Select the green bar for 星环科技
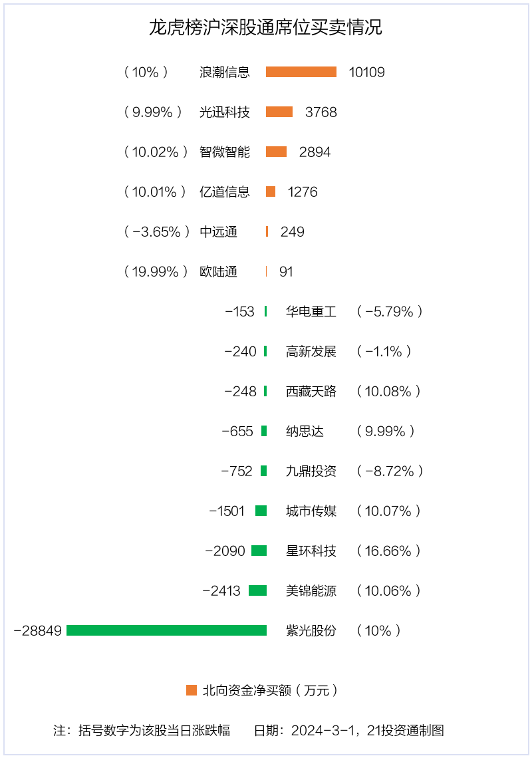 pos(259,551)
